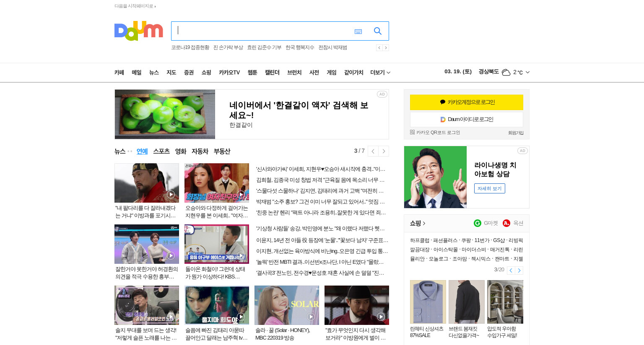Play the 울지마 희도야 video
The width and height of the screenshot is (644, 345).
(x=217, y=305)
